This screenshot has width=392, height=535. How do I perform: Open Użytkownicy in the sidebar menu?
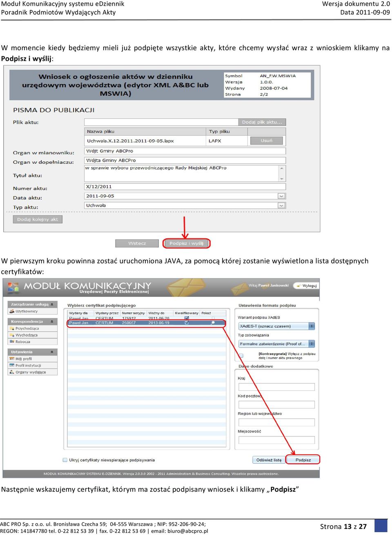33,311
